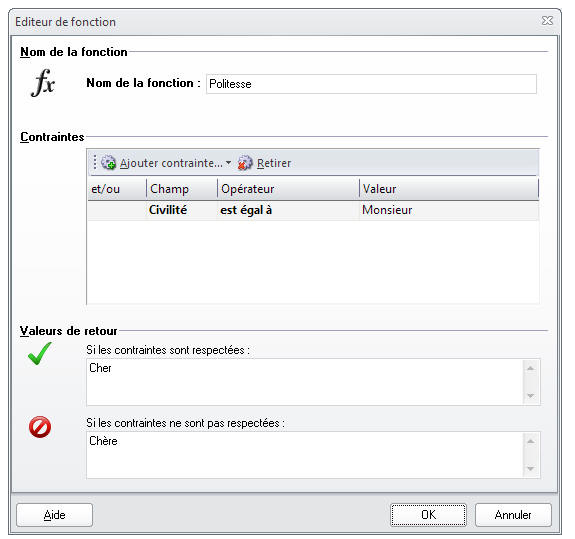575x539 pixels.
Task: Click the Chère box scroll up arrow
Action: (x=530, y=441)
